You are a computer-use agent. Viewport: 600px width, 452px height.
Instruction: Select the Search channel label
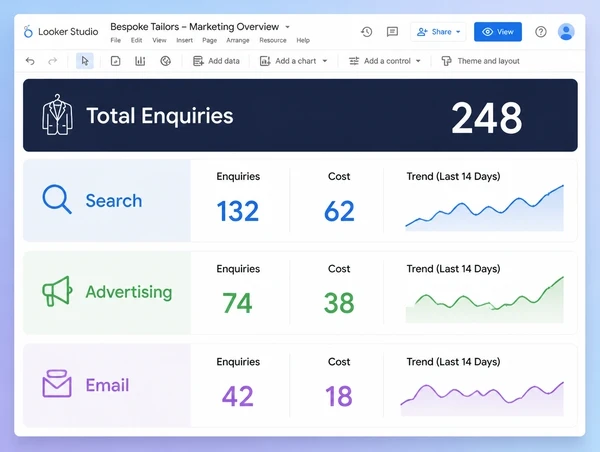click(114, 201)
